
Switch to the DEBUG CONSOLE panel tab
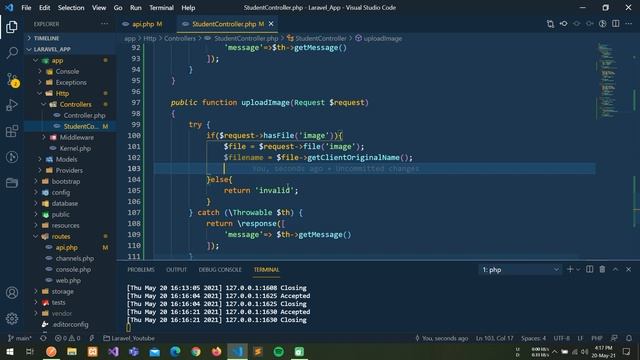click(220, 270)
